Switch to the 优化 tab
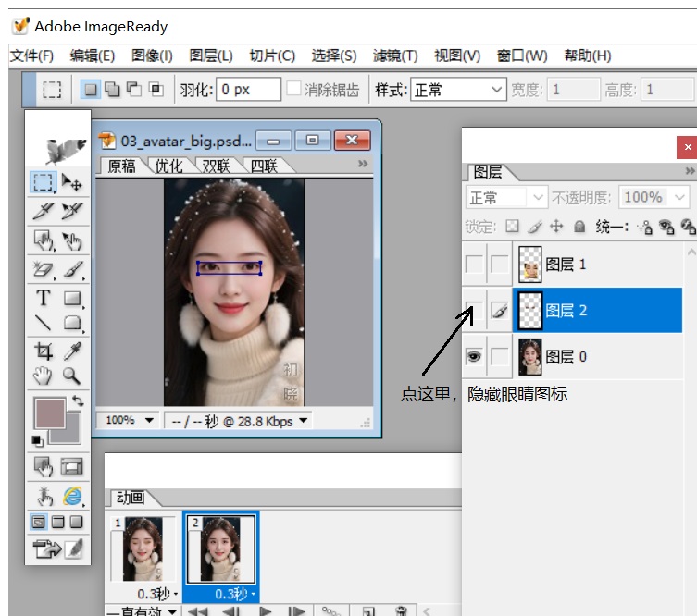 tap(168, 166)
